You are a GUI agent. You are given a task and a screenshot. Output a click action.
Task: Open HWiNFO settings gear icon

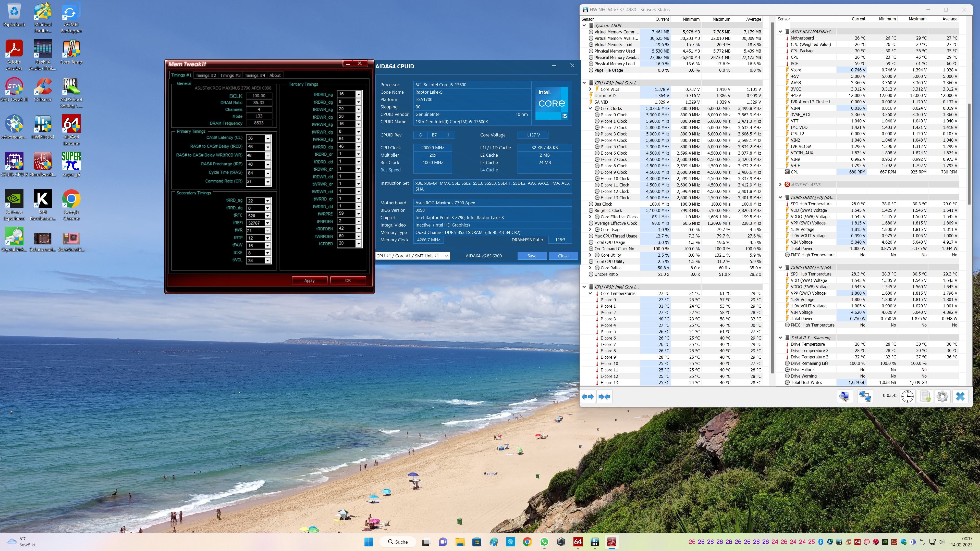pos(942,396)
